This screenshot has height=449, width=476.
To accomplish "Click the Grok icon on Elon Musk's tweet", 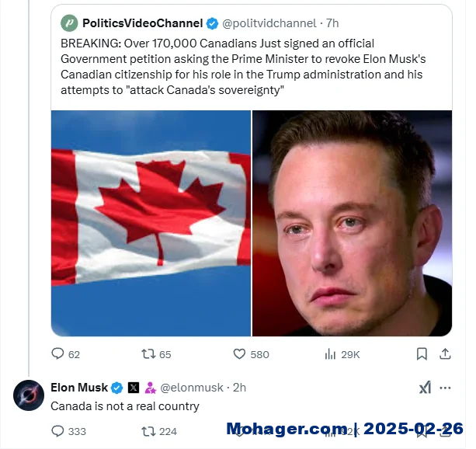I will pyautogui.click(x=425, y=388).
